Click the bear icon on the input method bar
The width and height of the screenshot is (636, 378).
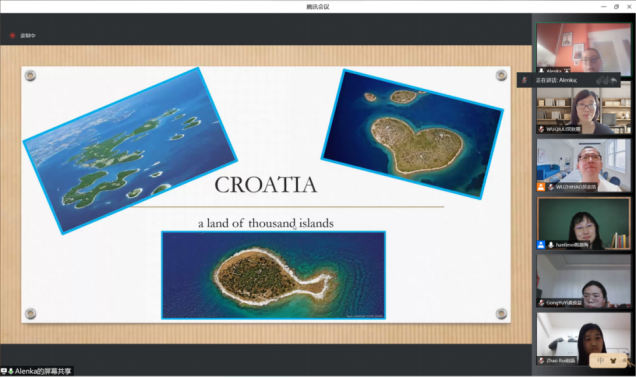pos(613,361)
